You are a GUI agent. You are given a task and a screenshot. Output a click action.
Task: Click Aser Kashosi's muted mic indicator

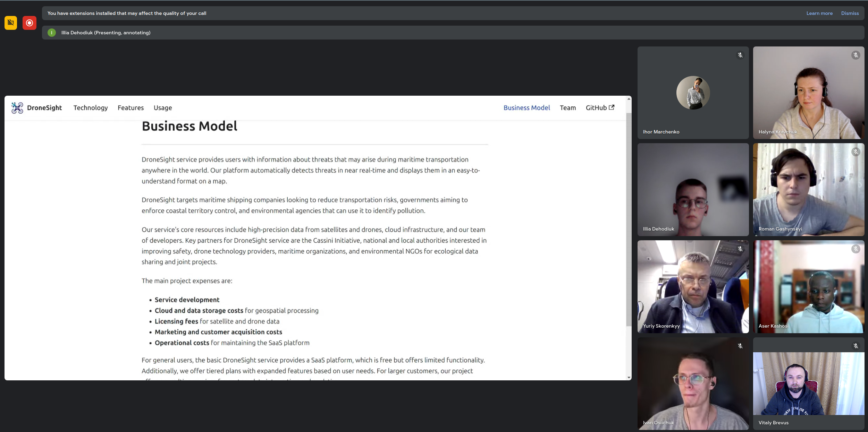click(856, 249)
